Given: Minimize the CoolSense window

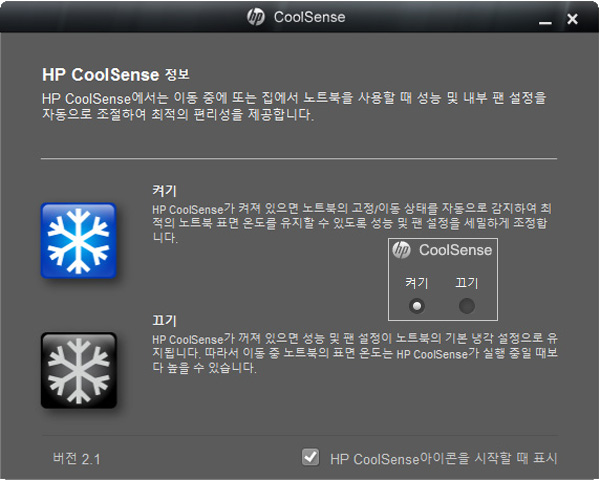Looking at the screenshot, I should point(545,20).
